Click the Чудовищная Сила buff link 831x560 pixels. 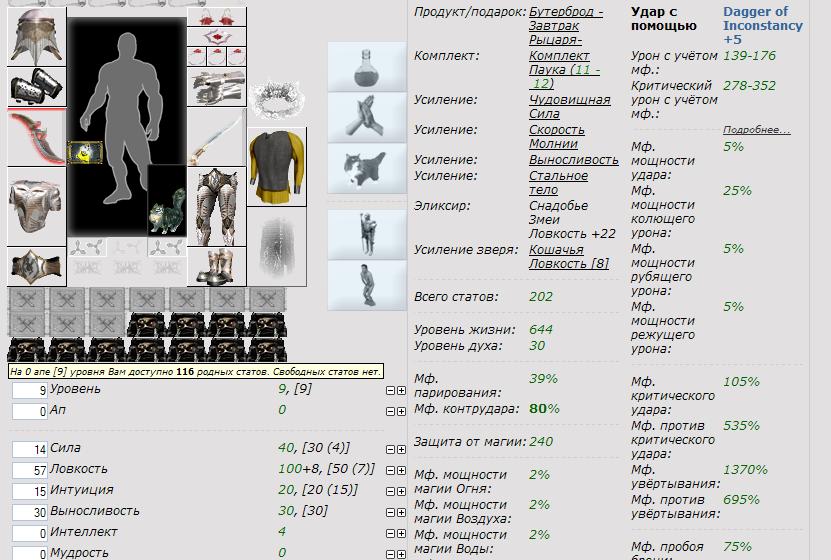(569, 107)
